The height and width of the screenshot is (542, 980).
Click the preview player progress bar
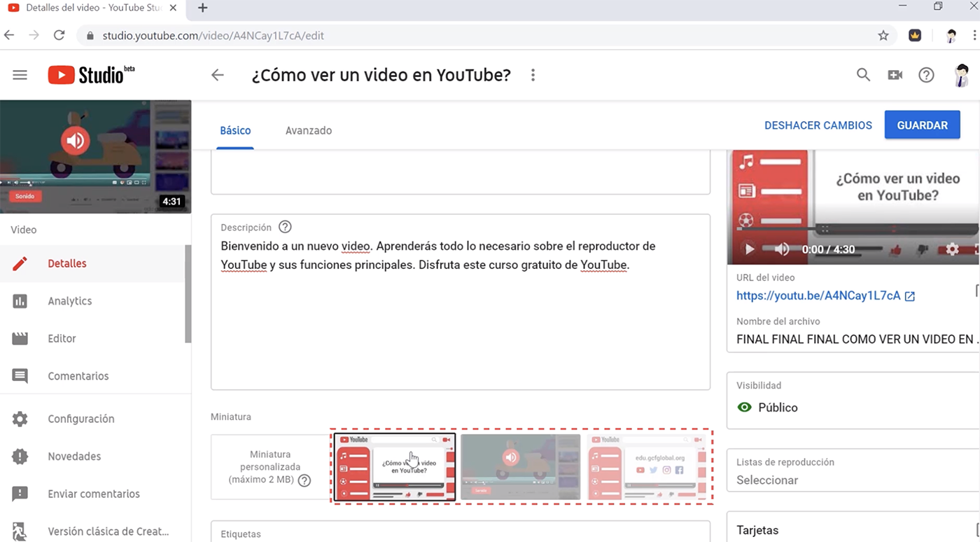[857, 228]
